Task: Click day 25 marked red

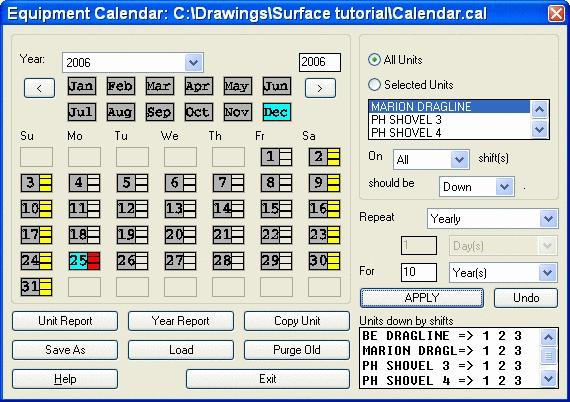Action: (x=84, y=261)
